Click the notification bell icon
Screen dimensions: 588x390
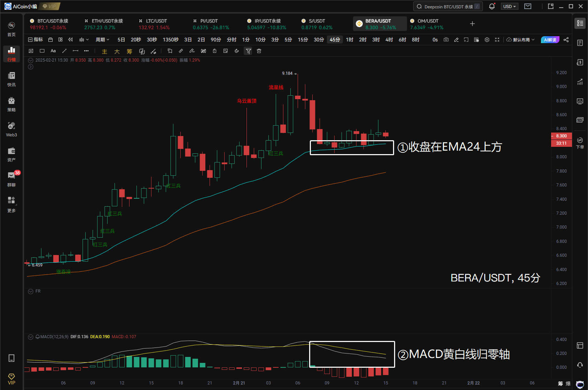(x=492, y=6)
